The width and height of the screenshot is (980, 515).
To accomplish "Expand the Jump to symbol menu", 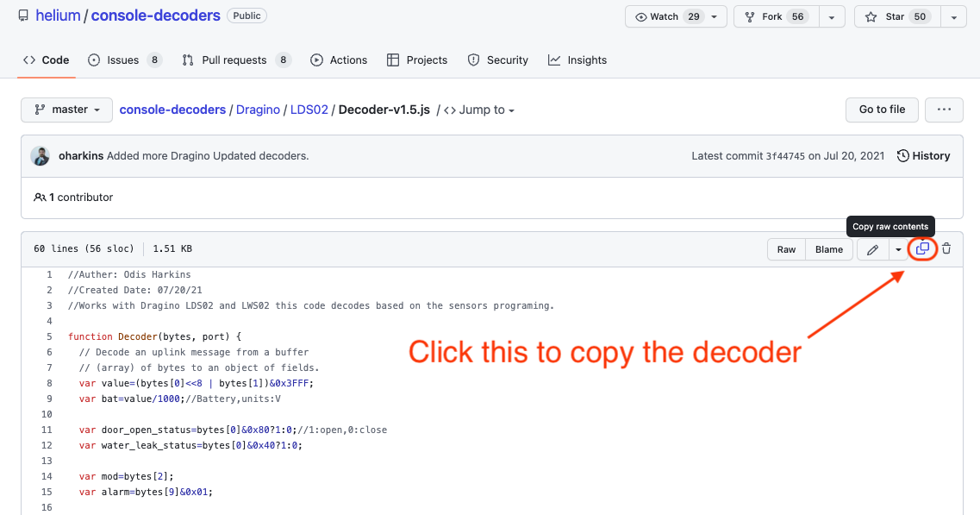I will [479, 110].
